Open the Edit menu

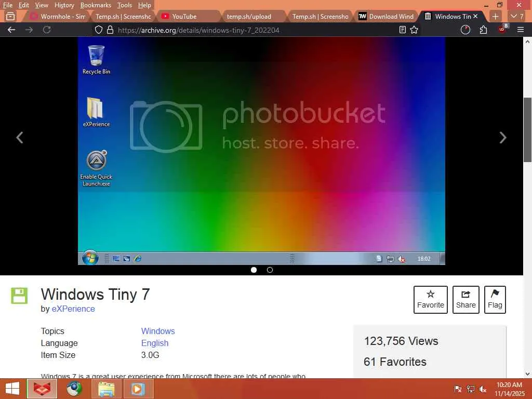pyautogui.click(x=23, y=5)
